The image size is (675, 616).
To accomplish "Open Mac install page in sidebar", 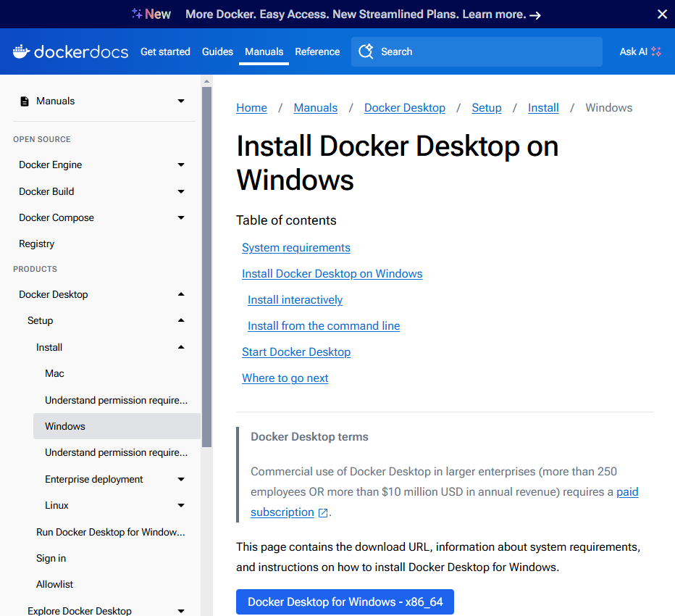I will click(54, 373).
